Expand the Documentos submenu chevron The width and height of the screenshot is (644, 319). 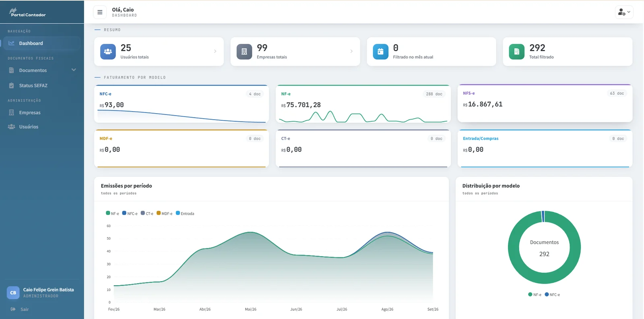[74, 70]
